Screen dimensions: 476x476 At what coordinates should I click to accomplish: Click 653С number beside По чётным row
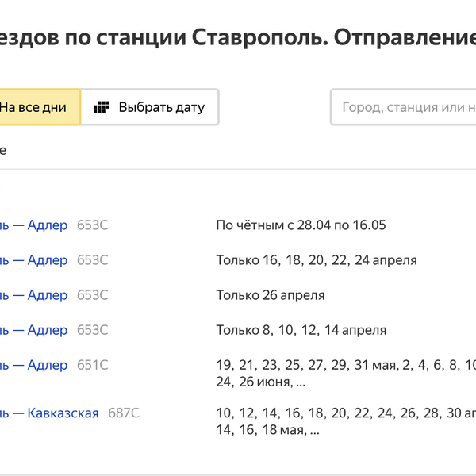(93, 225)
